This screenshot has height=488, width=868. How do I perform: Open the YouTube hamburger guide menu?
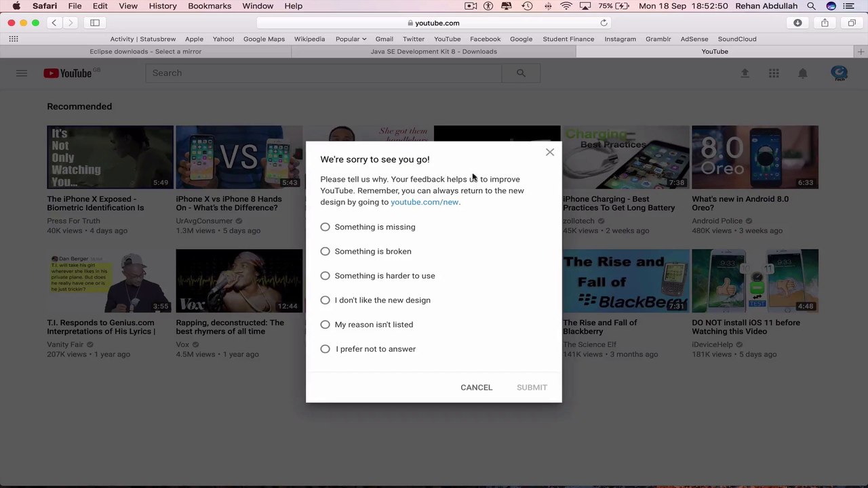click(x=22, y=73)
